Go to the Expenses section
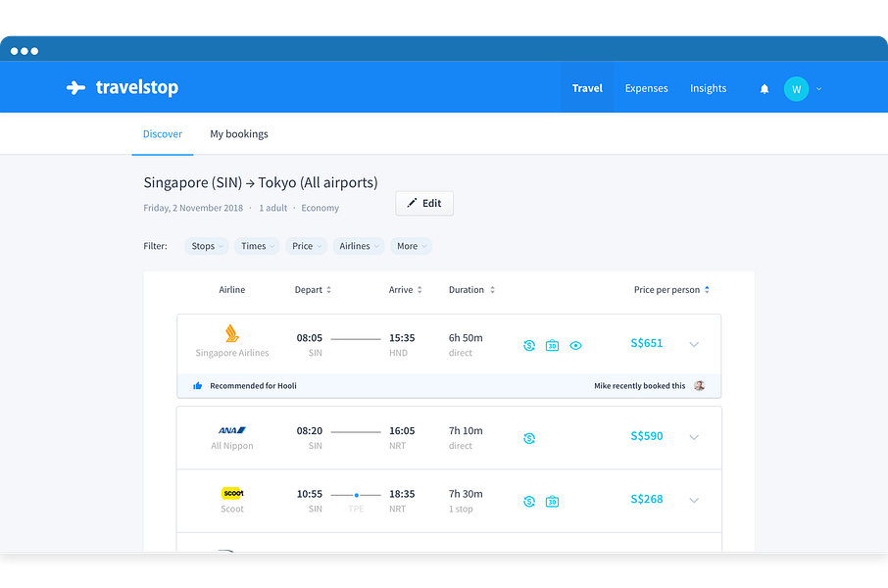The height and width of the screenshot is (588, 888). 646,88
